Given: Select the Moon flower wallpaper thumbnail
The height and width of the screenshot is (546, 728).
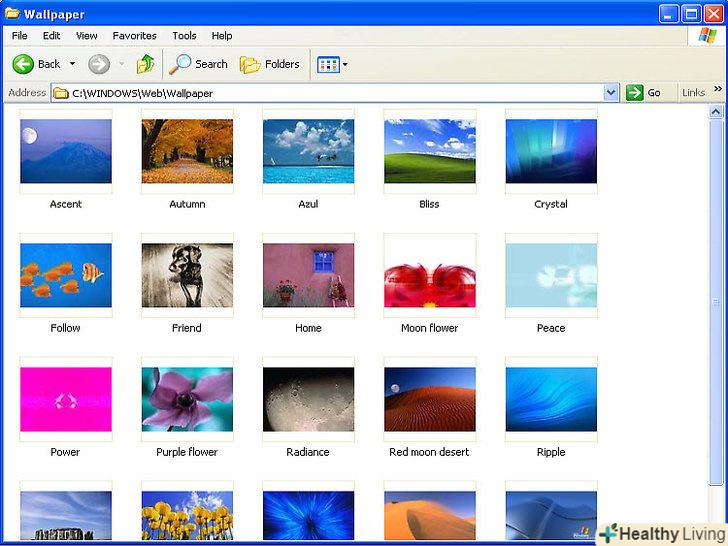Looking at the screenshot, I should pyautogui.click(x=430, y=275).
